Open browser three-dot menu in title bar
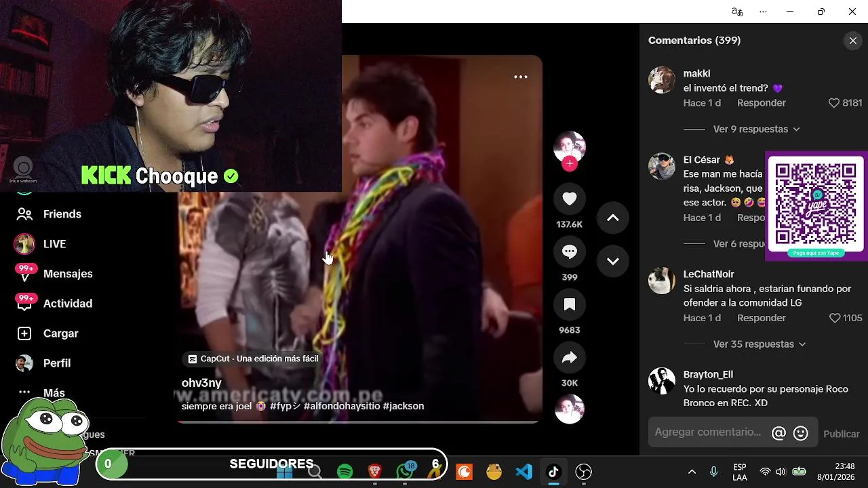Image resolution: width=868 pixels, height=488 pixels. 763,12
